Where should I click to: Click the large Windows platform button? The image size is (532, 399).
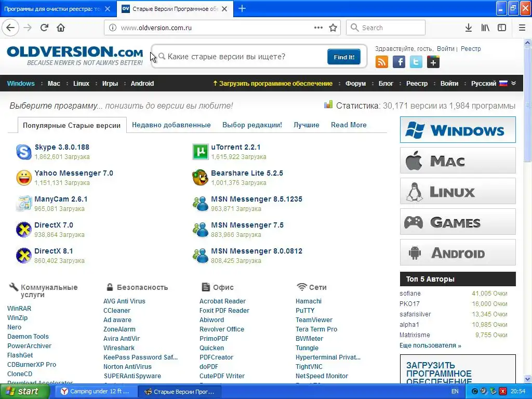coord(458,129)
